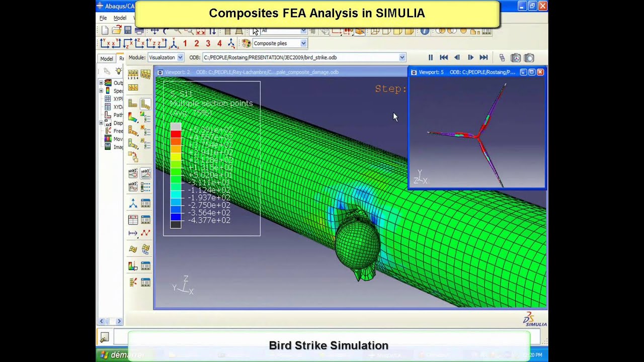Jump to first animation frame
Image resolution: width=644 pixels, height=362 pixels.
pyautogui.click(x=444, y=58)
